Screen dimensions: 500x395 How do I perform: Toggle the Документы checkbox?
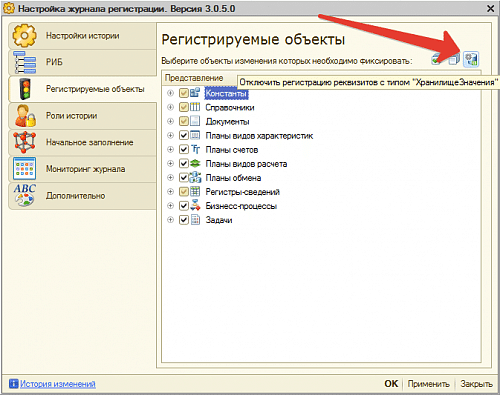pyautogui.click(x=184, y=121)
